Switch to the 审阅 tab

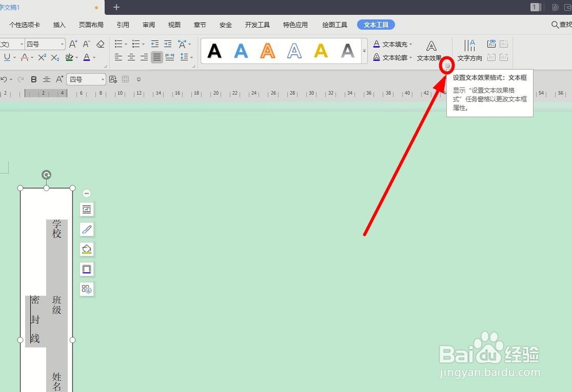pos(149,25)
